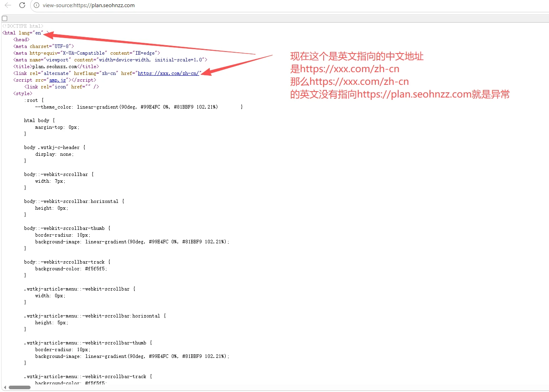Click the display: none declaration
The height and width of the screenshot is (392, 549).
click(55, 154)
